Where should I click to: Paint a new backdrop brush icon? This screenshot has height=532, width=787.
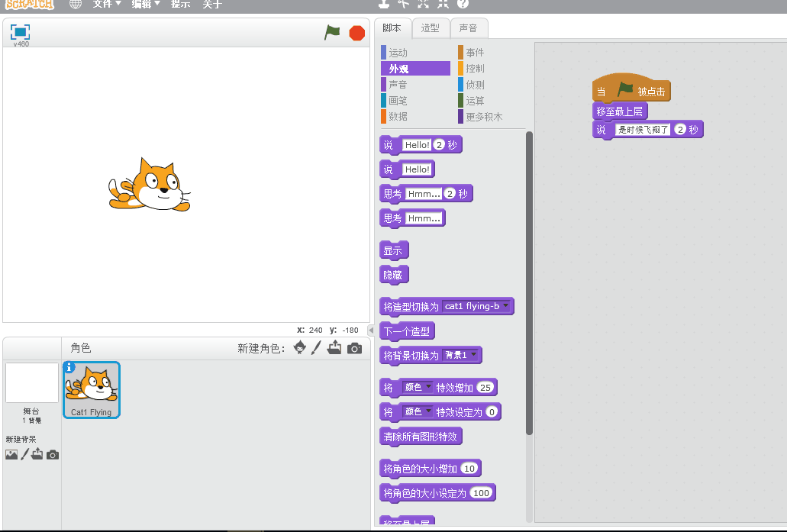click(24, 455)
